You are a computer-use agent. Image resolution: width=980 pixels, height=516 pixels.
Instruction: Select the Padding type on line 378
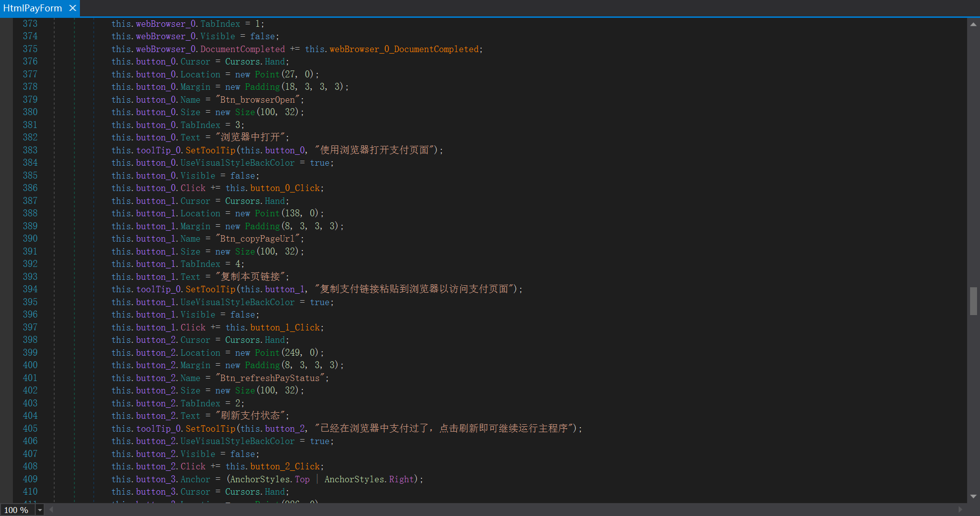click(x=262, y=87)
